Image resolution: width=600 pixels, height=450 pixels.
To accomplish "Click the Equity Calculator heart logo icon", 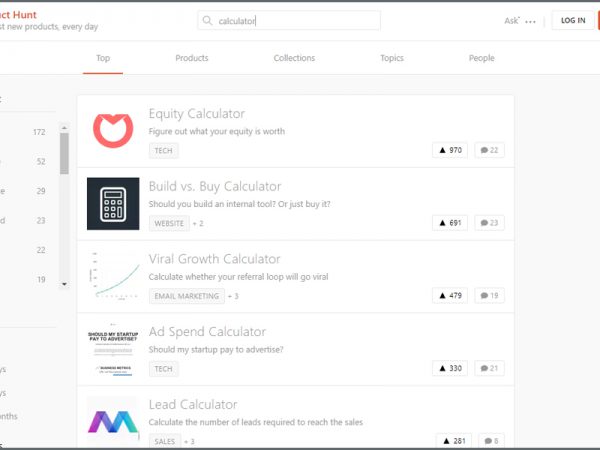I will (112, 131).
